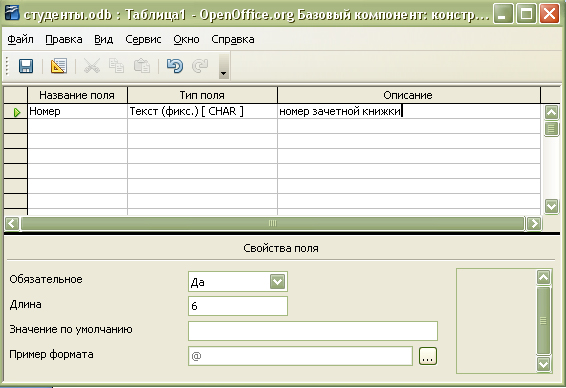
Task: Click the field name cell below Номер
Action: pyautogui.click(x=77, y=126)
